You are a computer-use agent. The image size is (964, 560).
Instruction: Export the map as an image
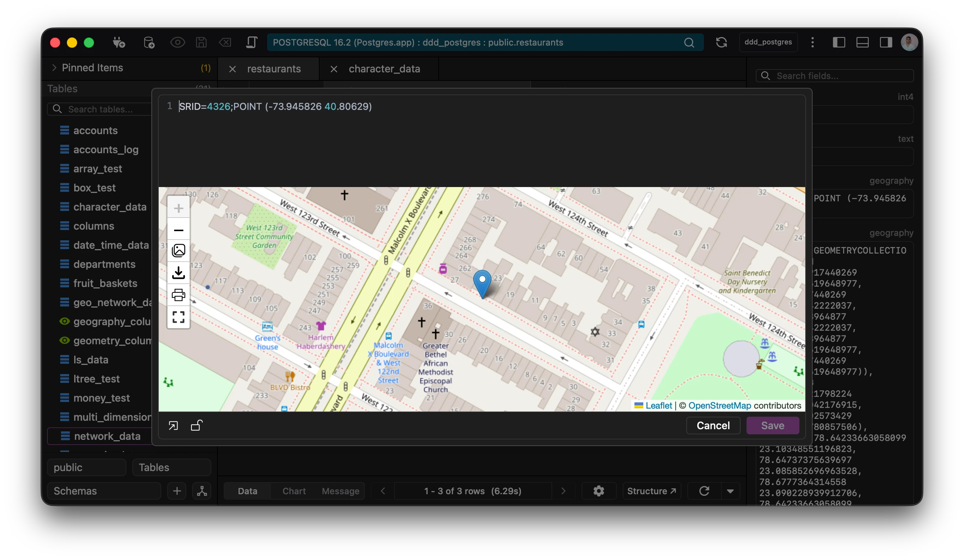(x=178, y=251)
